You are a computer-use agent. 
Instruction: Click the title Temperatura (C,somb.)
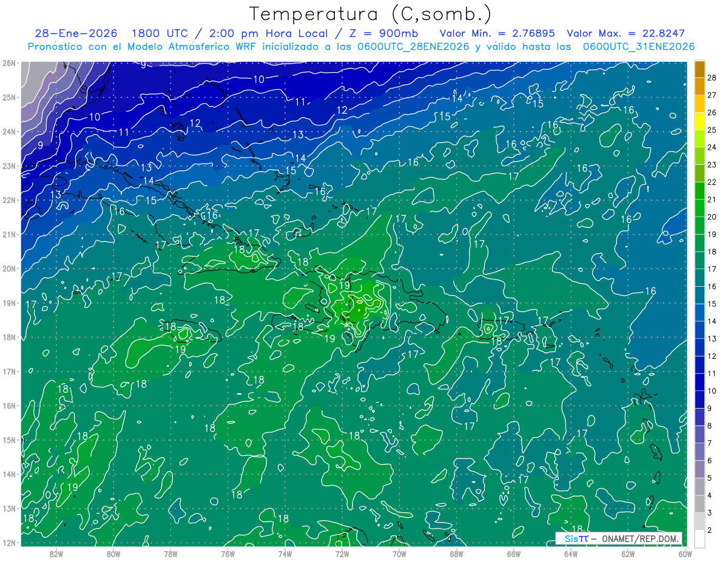click(x=371, y=14)
